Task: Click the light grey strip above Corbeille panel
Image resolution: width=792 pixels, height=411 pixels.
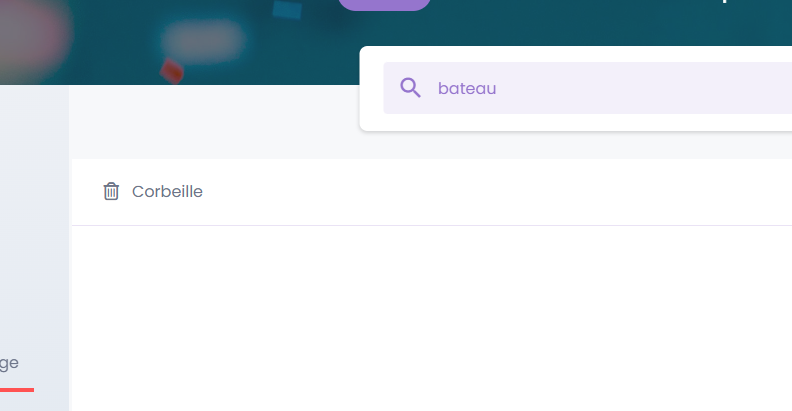Action: click(x=215, y=122)
